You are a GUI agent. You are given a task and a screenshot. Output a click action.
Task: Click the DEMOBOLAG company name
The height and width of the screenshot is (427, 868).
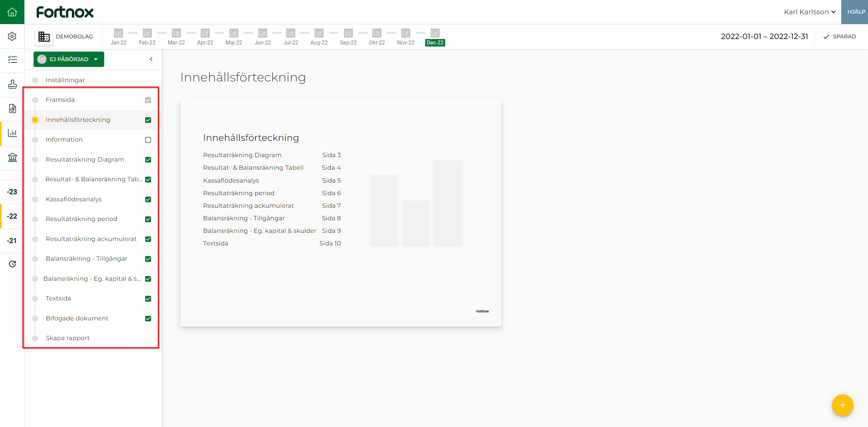click(x=74, y=36)
